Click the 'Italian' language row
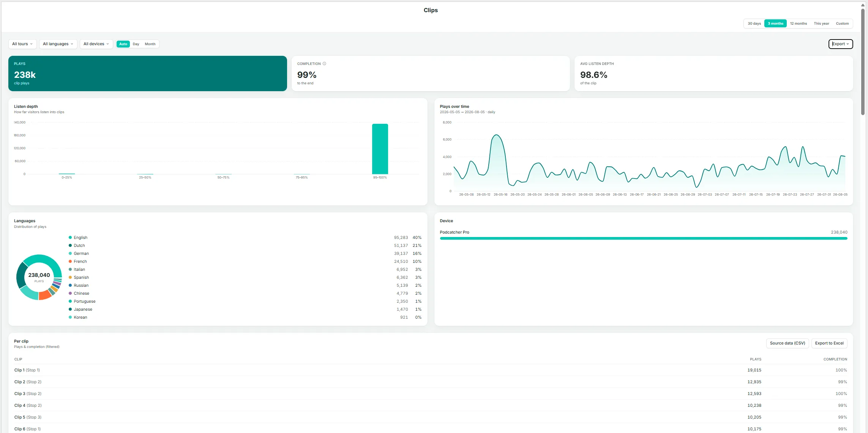Screen dimensions: 868x433 tap(245, 270)
